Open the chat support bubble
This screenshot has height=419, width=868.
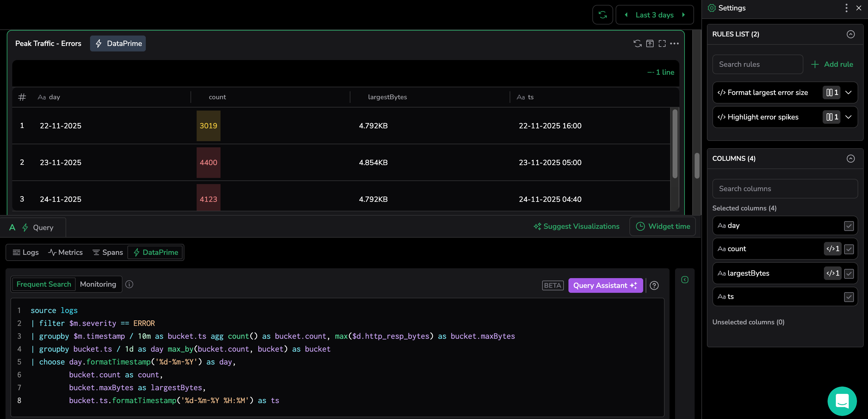pos(842,401)
